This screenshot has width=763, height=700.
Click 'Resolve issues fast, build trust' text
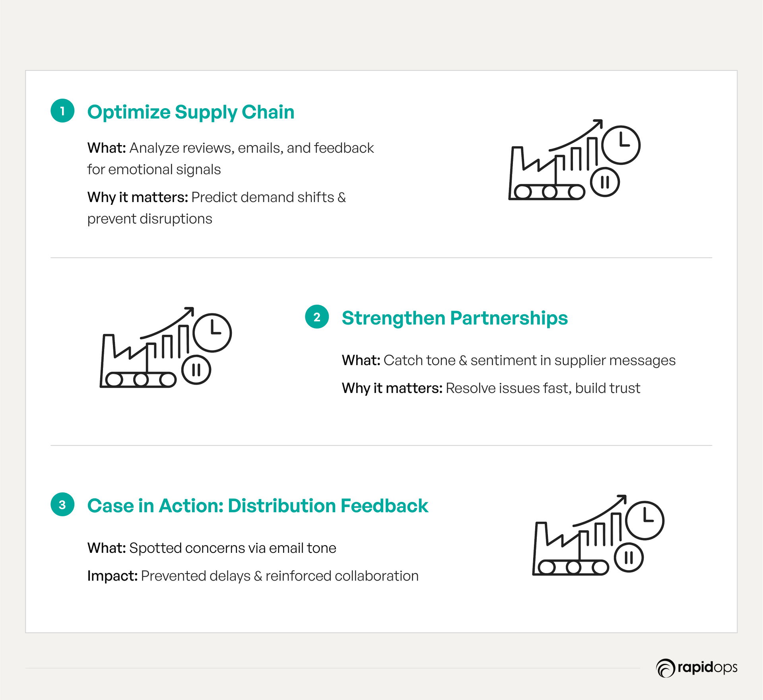pyautogui.click(x=543, y=388)
